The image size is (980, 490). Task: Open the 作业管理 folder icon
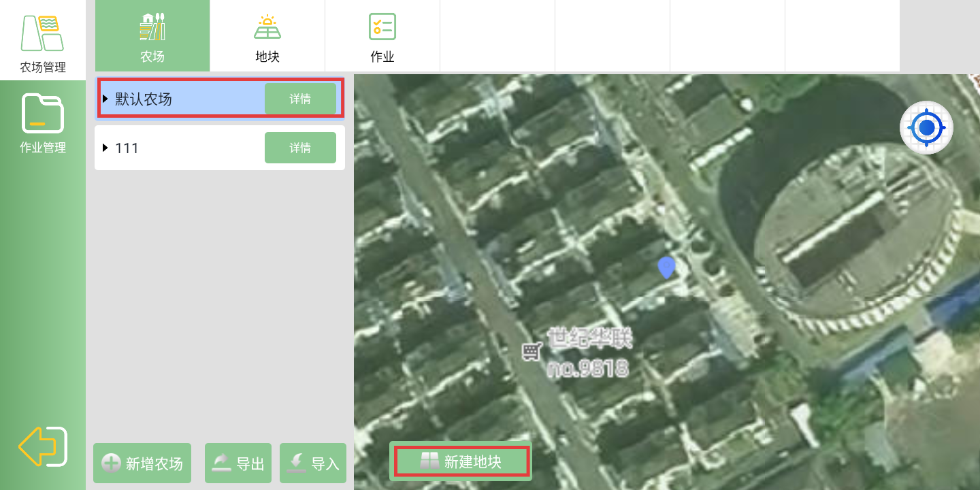pyautogui.click(x=42, y=114)
